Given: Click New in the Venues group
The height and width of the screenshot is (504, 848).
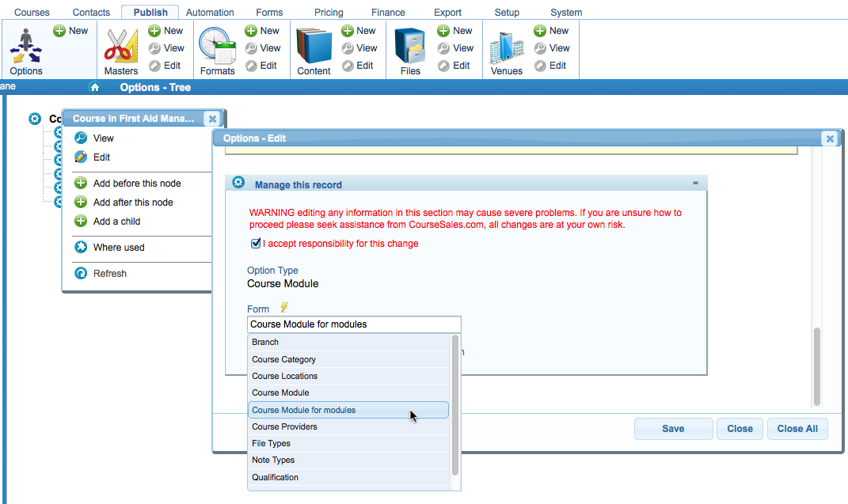Looking at the screenshot, I should pos(551,31).
